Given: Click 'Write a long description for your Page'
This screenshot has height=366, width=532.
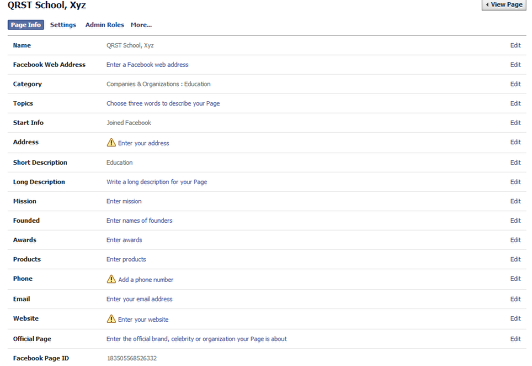Looking at the screenshot, I should coord(157,182).
